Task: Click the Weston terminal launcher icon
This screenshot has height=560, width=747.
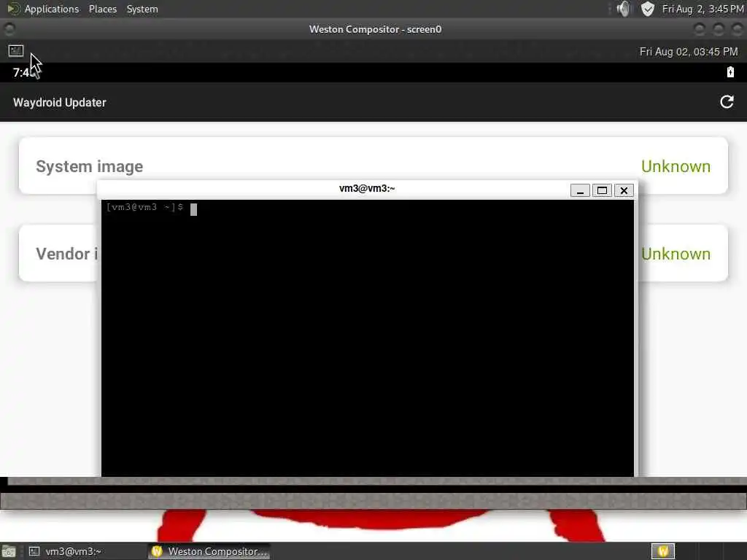Action: point(16,50)
